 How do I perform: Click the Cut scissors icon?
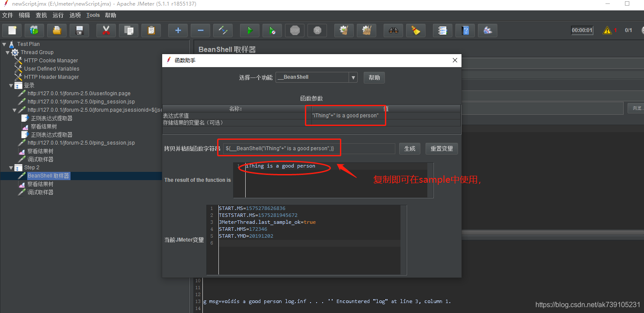106,30
